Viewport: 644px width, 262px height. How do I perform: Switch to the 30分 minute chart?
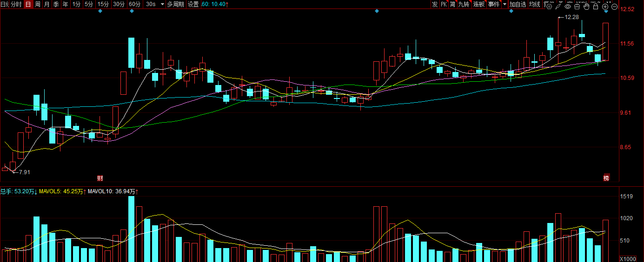coord(119,4)
